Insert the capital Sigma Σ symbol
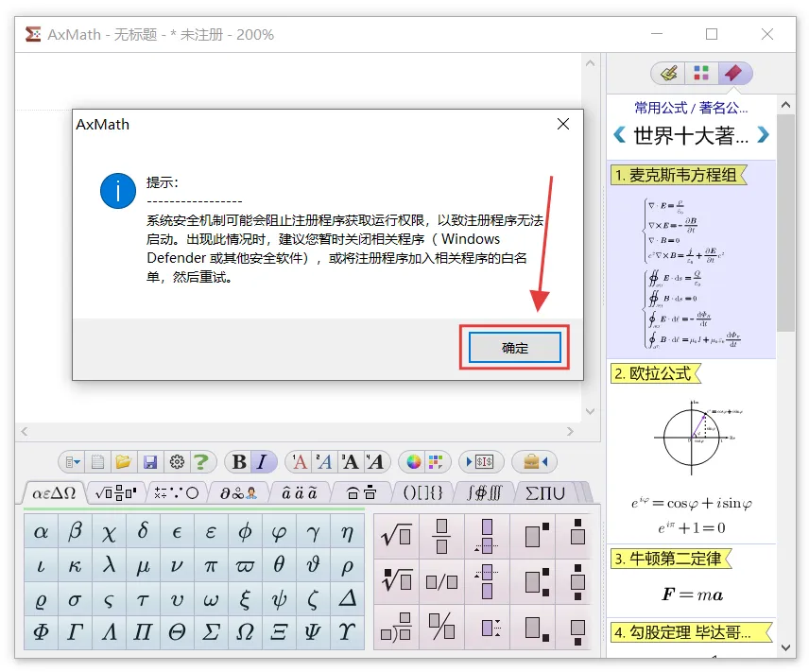This screenshot has width=809, height=672. coord(211,631)
